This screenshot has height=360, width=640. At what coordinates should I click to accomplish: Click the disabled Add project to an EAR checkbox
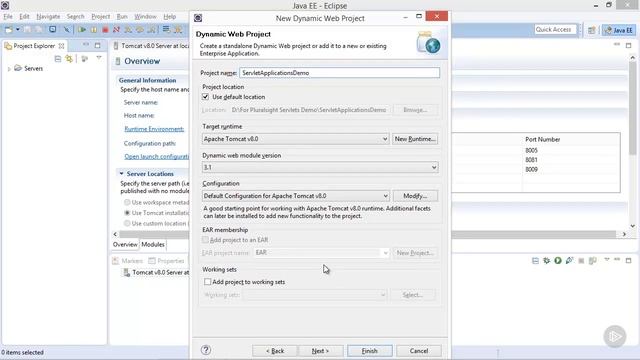[205, 240]
